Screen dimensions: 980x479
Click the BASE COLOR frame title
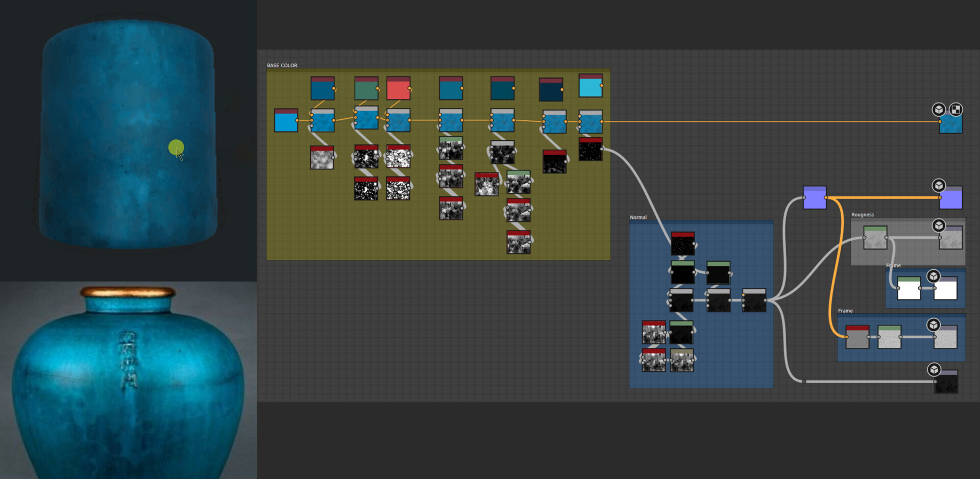(x=282, y=65)
